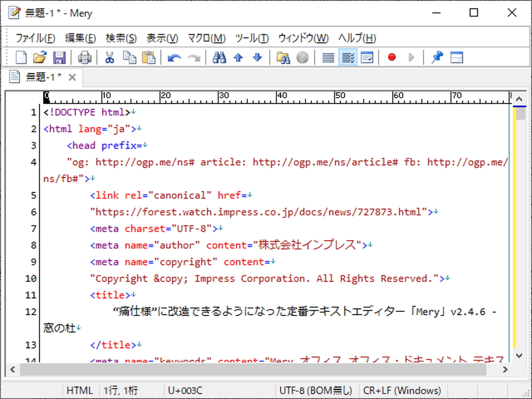Click the window pane icon after the pushpin

[457, 57]
